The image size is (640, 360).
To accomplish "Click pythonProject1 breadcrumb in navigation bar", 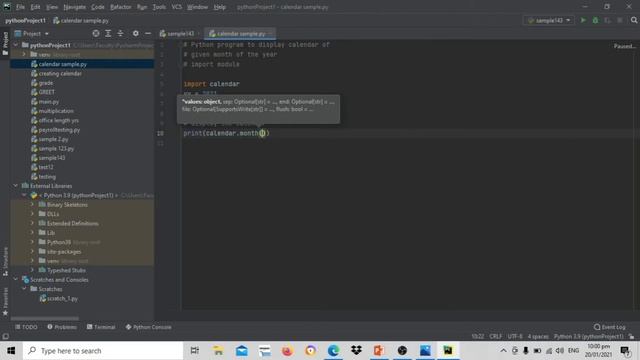I will pyautogui.click(x=26, y=20).
